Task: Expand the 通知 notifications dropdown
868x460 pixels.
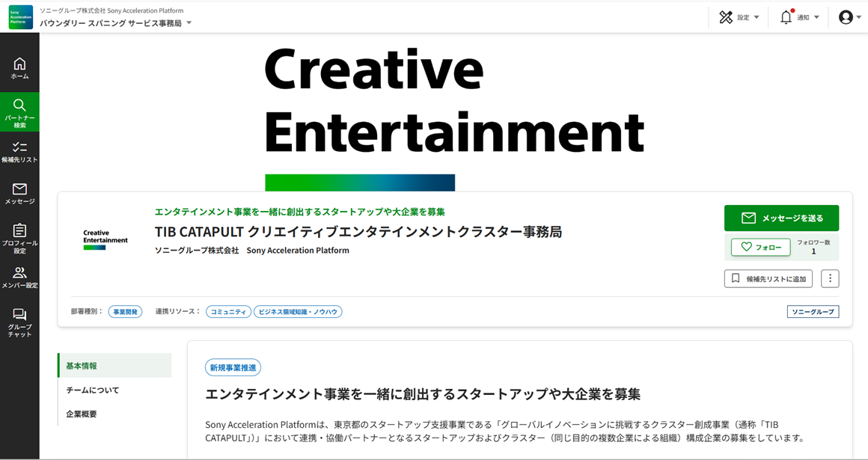Action: click(x=799, y=17)
